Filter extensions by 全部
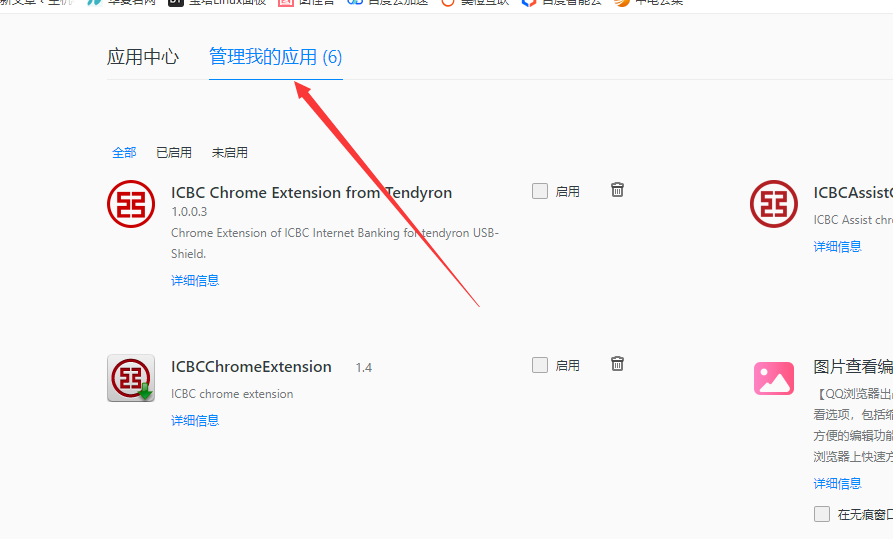This screenshot has width=893, height=539. (124, 153)
